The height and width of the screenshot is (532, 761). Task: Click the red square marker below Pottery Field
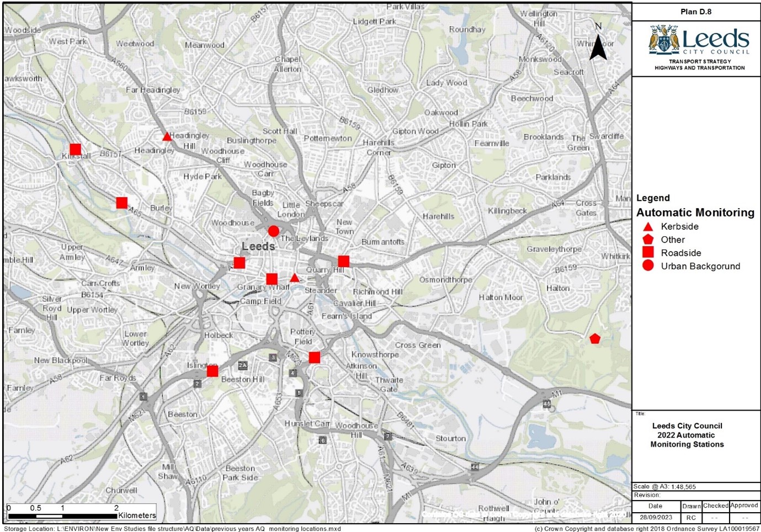coord(315,358)
